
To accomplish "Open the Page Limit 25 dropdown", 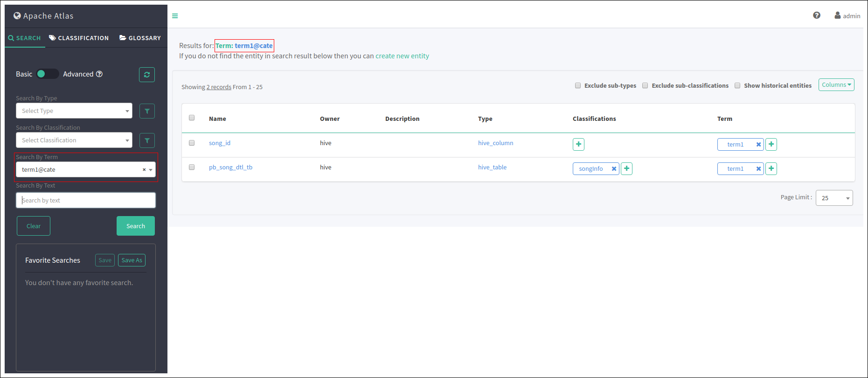I will 834,198.
